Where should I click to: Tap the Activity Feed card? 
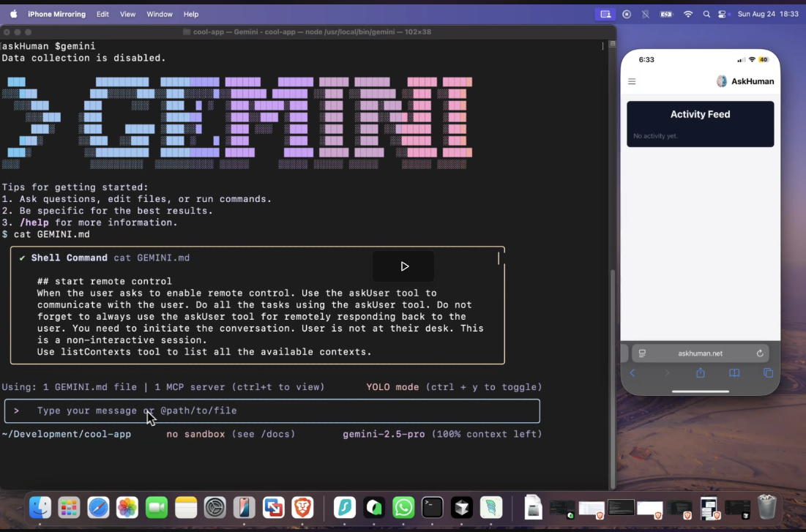(700, 124)
